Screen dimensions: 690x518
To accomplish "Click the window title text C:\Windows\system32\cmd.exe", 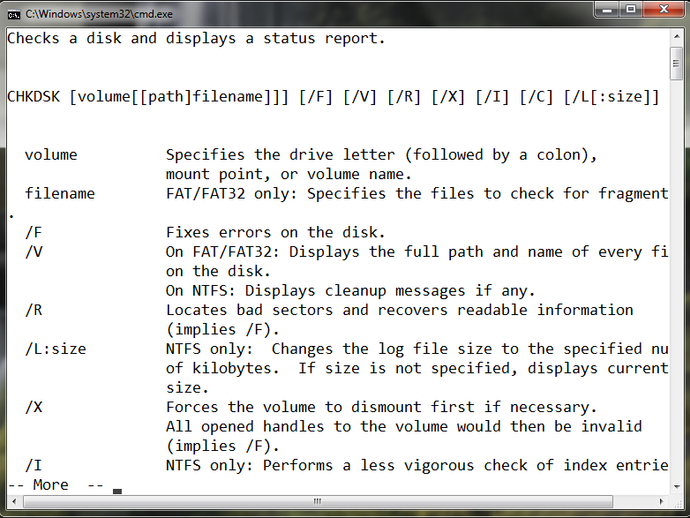I will click(99, 14).
